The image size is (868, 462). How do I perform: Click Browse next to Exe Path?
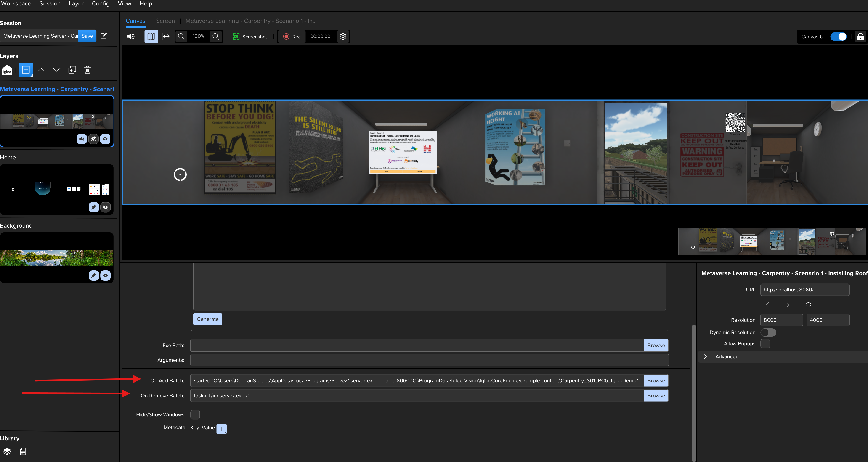[x=656, y=346]
